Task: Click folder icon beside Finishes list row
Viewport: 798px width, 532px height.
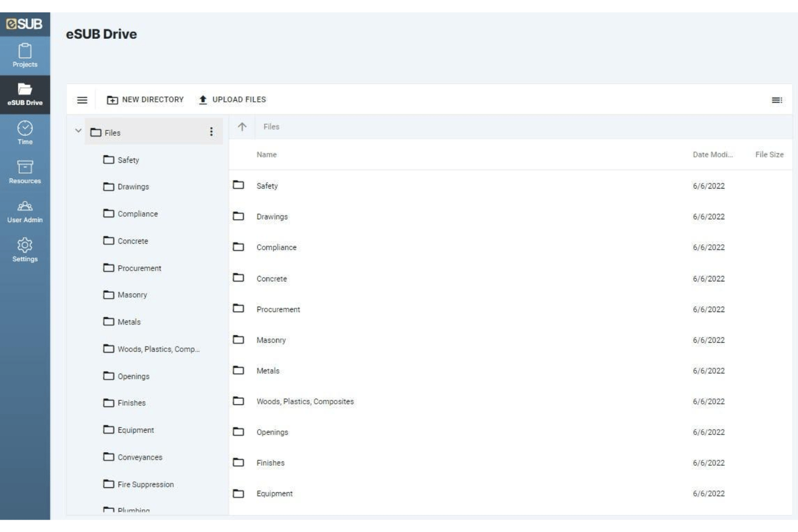Action: (x=238, y=462)
